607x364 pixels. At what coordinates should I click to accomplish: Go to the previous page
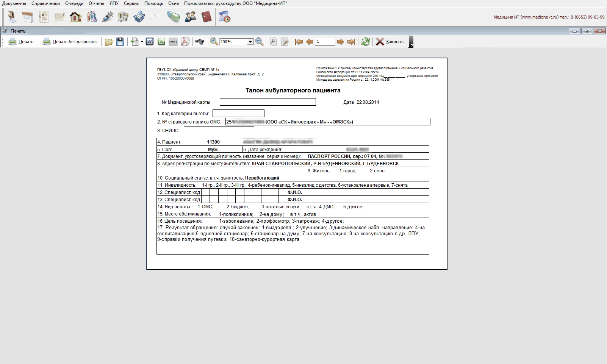pyautogui.click(x=310, y=42)
